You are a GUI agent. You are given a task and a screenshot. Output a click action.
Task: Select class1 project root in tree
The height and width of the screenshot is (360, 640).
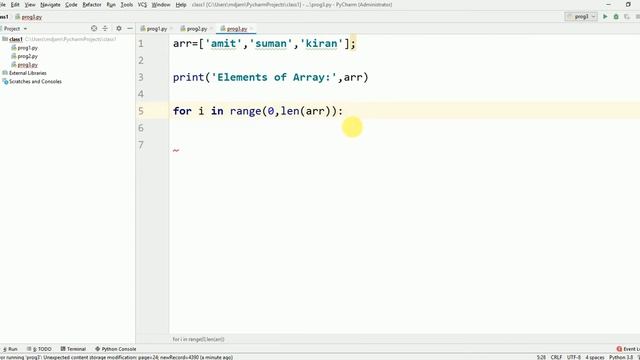coord(16,39)
